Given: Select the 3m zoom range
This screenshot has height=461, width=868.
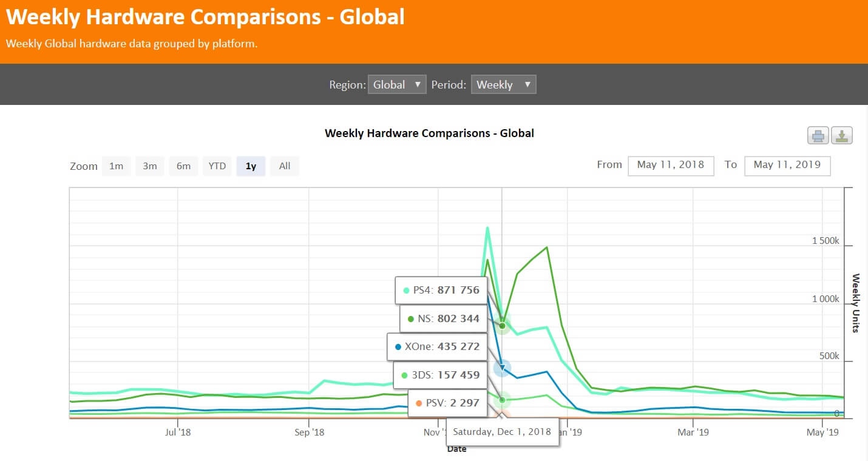Looking at the screenshot, I should coord(150,166).
